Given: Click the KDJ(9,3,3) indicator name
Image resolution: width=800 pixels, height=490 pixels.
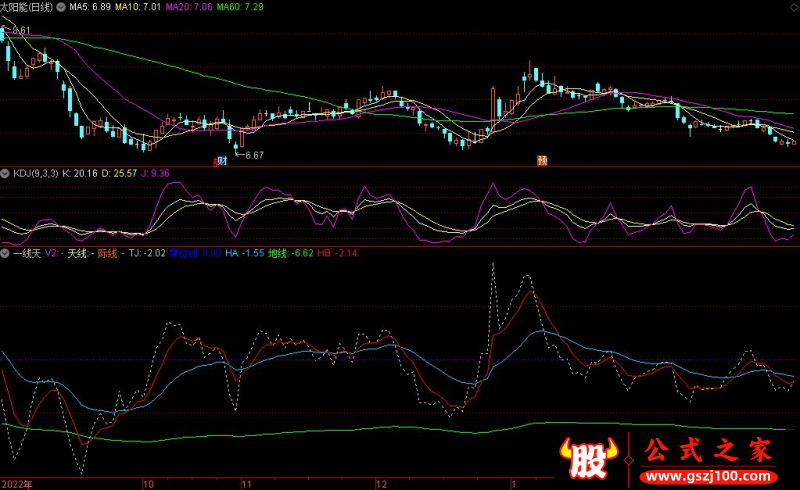Looking at the screenshot, I should pos(34,173).
